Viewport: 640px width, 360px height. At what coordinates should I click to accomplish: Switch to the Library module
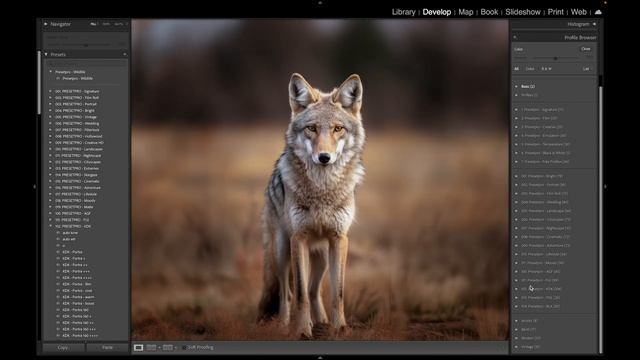pyautogui.click(x=403, y=12)
